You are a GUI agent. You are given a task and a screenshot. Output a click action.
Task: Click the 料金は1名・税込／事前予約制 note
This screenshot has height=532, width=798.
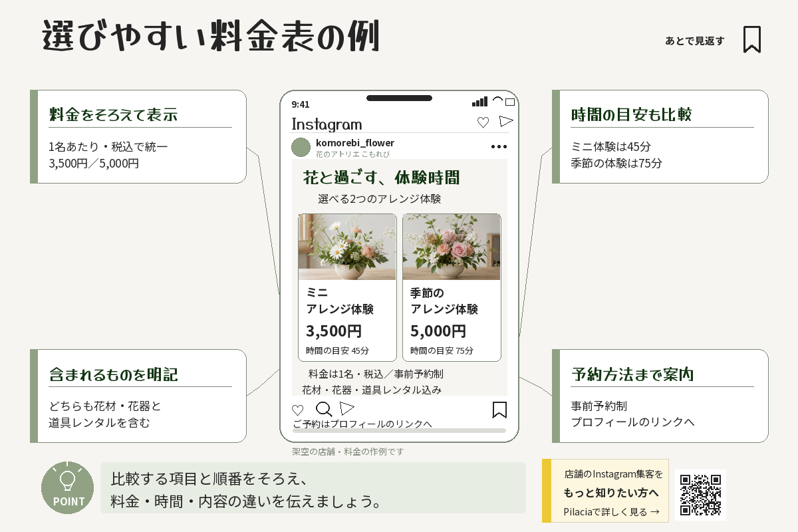pyautogui.click(x=376, y=374)
